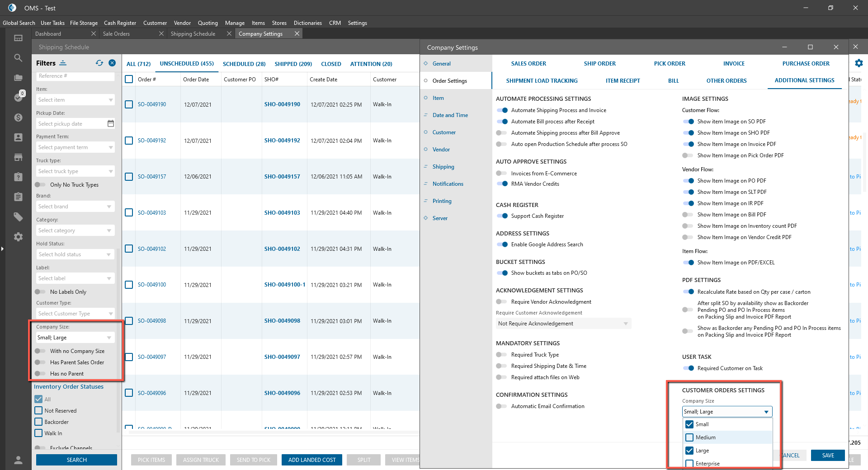Image resolution: width=868 pixels, height=470 pixels.
Task: Enable Automate Shipping process after Bill Approve
Action: point(501,133)
